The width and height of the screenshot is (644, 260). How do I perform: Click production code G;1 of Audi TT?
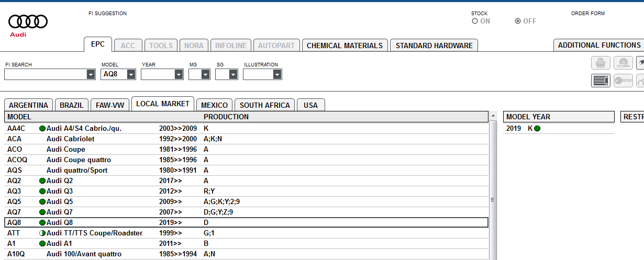pyautogui.click(x=209, y=233)
